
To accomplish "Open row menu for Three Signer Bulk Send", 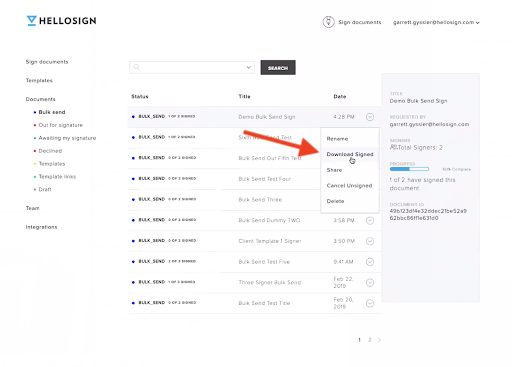I will point(370,283).
